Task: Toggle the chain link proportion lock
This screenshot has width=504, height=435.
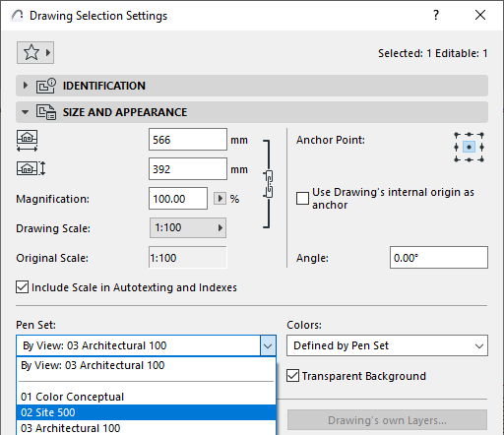Action: coord(269,184)
